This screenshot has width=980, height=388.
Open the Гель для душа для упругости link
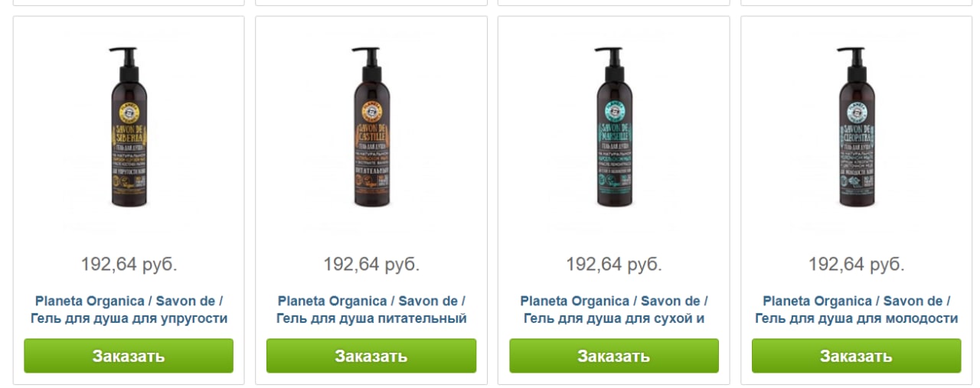point(129,319)
